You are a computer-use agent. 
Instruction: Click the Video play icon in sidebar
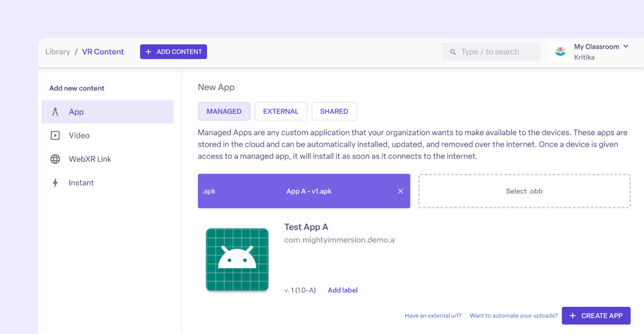pos(55,135)
